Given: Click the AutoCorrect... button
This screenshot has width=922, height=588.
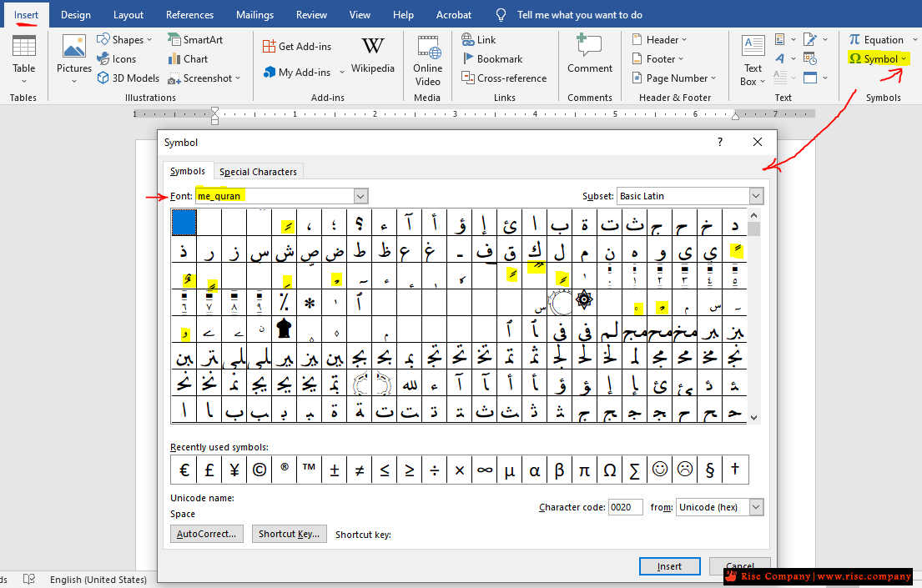Looking at the screenshot, I should point(206,534).
